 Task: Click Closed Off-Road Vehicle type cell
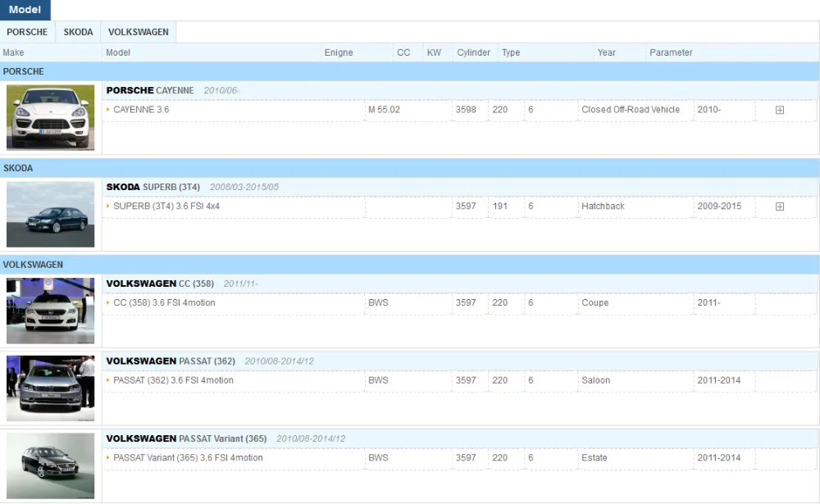coord(631,110)
